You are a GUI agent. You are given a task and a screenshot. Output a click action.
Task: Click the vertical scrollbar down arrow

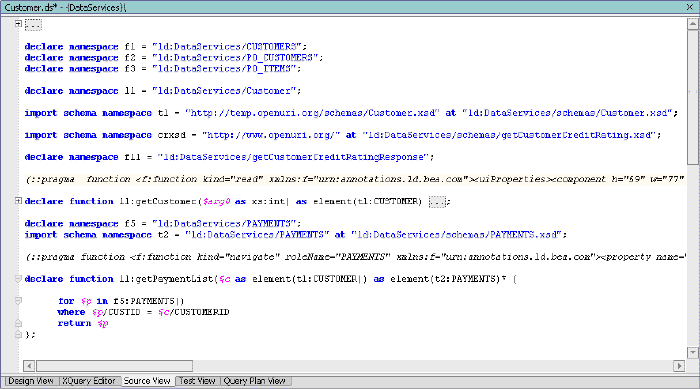693,352
